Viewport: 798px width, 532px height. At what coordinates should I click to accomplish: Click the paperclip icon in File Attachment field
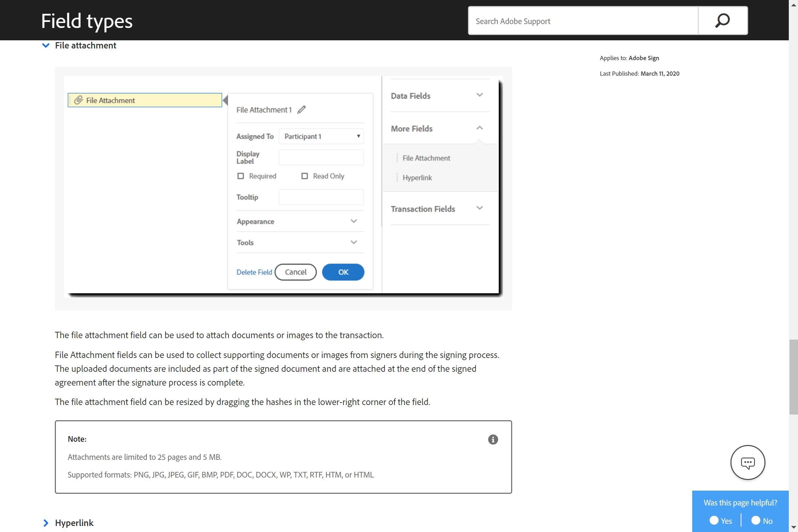coord(78,100)
